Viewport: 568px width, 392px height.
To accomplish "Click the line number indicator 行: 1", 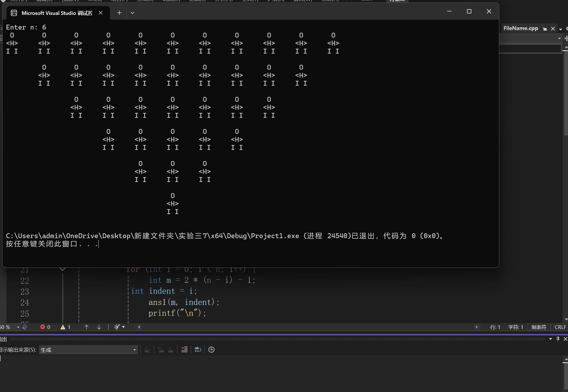I will pos(495,327).
